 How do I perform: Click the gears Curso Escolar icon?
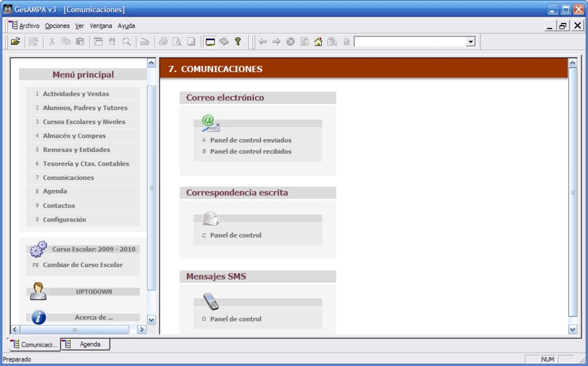[x=38, y=249]
